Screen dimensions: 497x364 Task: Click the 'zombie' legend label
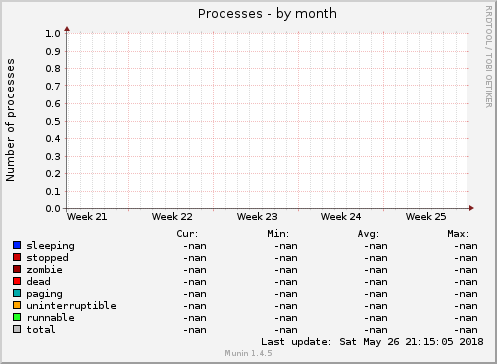(45, 270)
